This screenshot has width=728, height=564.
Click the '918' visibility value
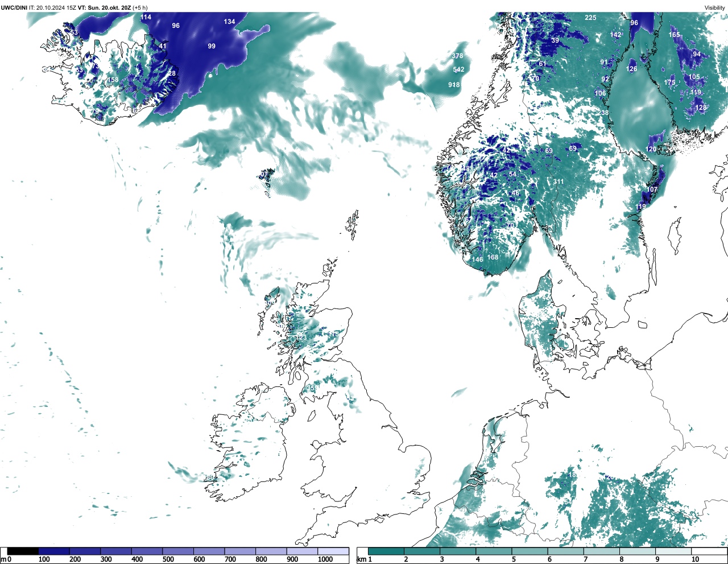(454, 85)
